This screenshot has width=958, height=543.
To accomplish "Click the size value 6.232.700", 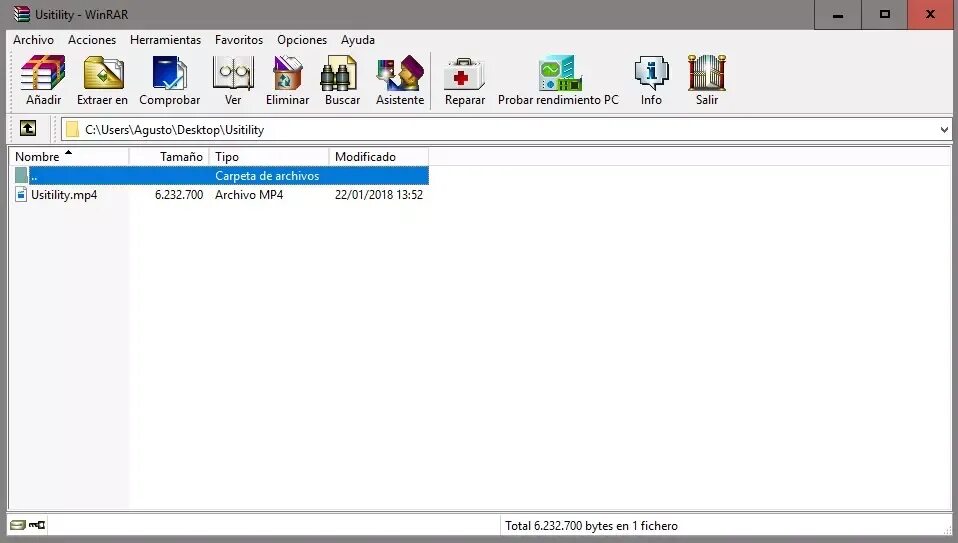I will point(179,195).
